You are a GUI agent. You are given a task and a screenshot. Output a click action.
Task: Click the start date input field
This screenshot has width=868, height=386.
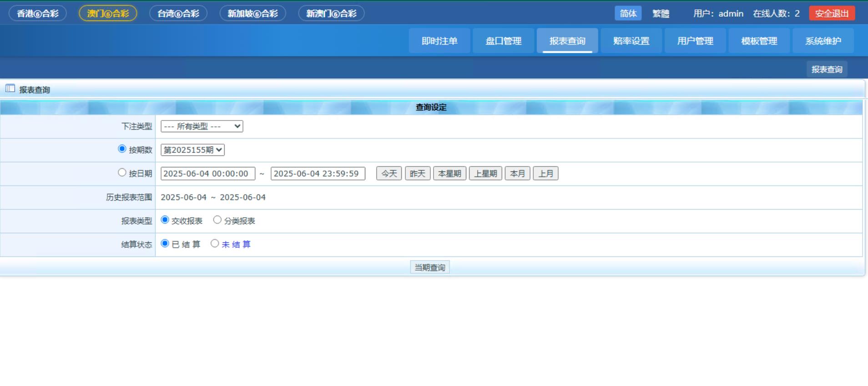pos(207,174)
